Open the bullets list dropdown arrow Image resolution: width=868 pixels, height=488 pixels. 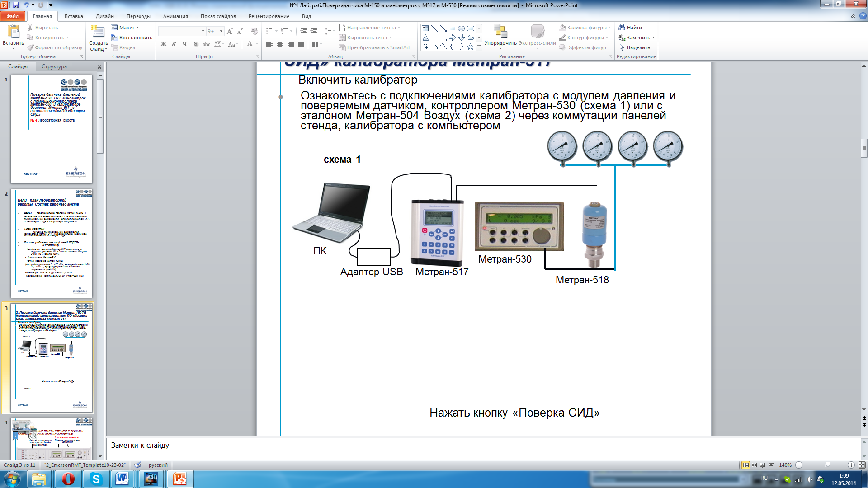[x=277, y=31]
